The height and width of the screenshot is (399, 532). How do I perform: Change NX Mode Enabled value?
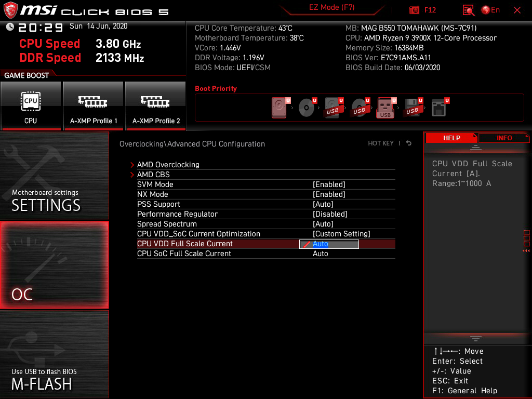329,194
